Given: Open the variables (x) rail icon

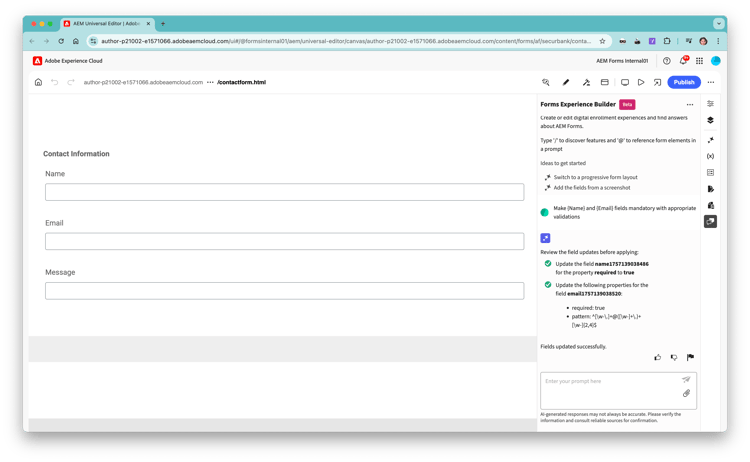Looking at the screenshot, I should tap(710, 156).
